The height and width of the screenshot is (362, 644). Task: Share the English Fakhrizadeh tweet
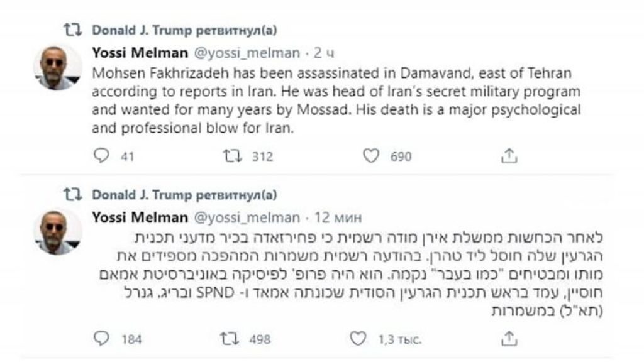[x=510, y=156]
